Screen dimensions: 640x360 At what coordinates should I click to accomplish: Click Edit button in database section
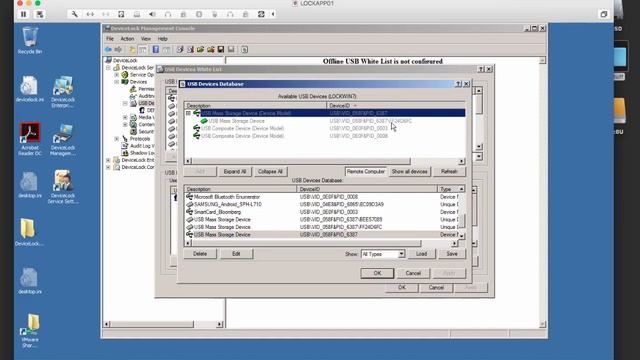point(236,254)
